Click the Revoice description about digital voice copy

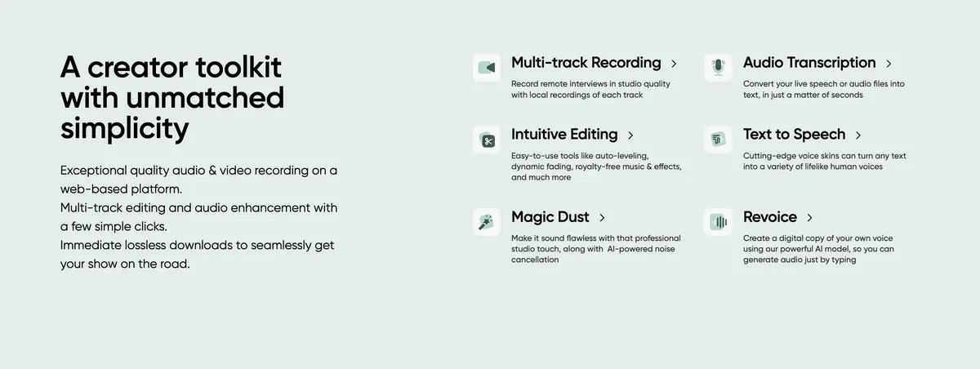[819, 249]
